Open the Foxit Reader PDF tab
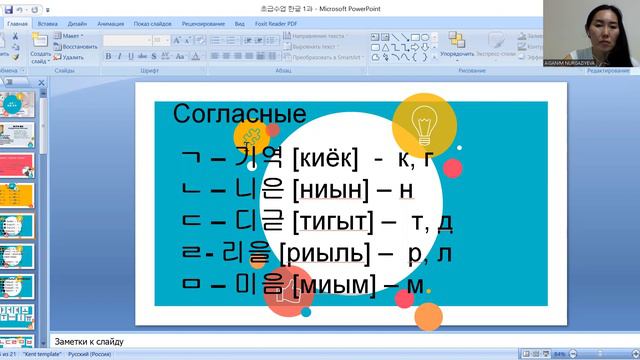 coord(276,24)
